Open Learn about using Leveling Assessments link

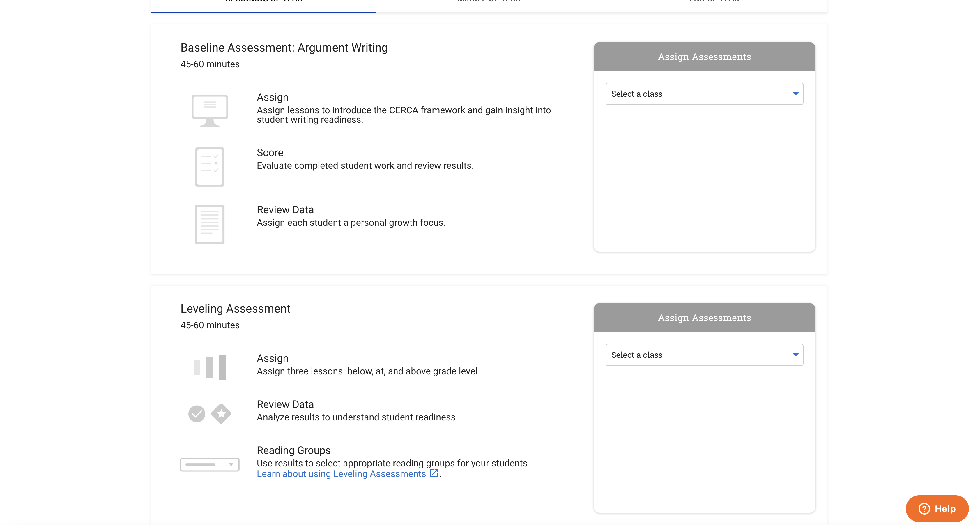point(341,474)
